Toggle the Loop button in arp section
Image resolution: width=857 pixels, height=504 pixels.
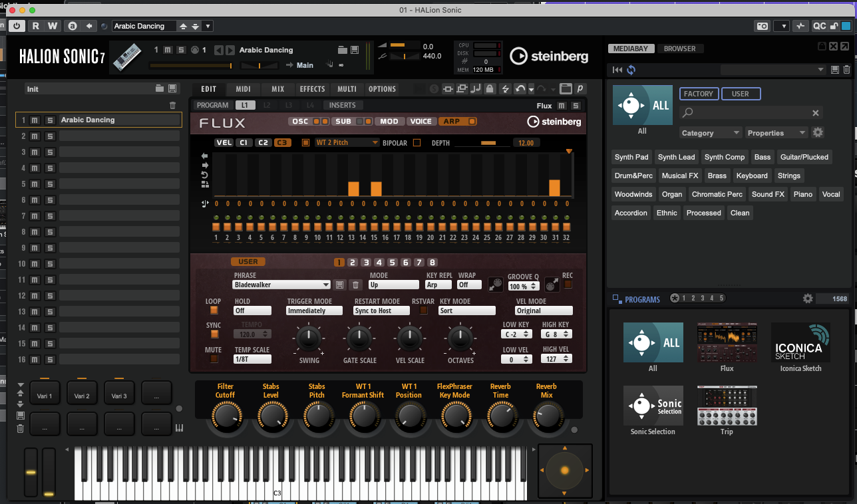[x=214, y=311]
